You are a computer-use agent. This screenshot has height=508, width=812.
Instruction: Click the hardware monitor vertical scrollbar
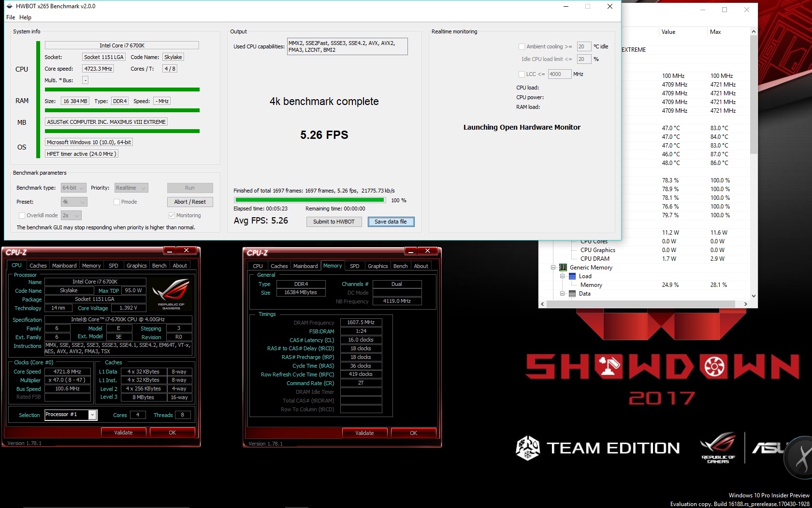(x=754, y=94)
